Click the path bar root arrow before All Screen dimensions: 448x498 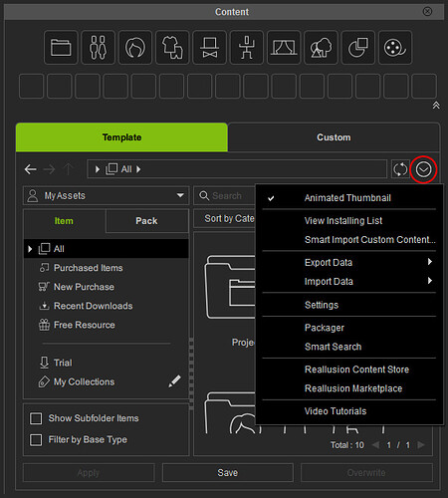click(98, 169)
